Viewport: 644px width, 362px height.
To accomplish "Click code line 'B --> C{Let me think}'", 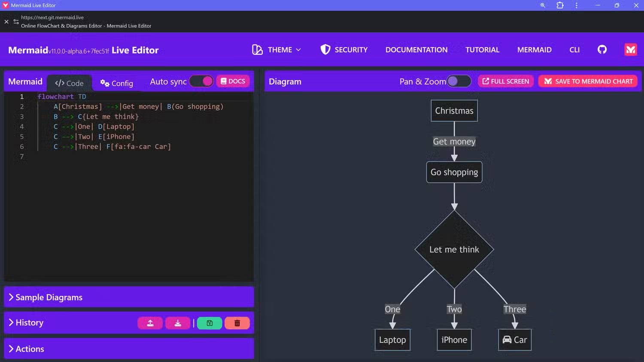I will [x=96, y=117].
